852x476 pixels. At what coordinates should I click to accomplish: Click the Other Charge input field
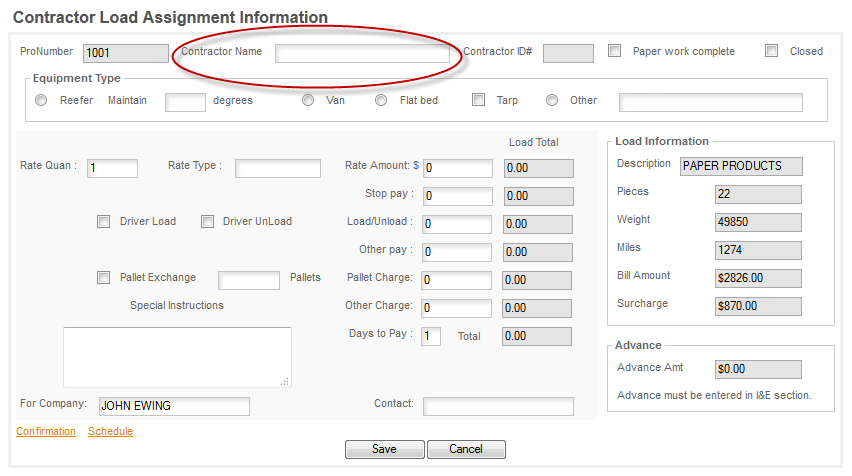coord(456,308)
